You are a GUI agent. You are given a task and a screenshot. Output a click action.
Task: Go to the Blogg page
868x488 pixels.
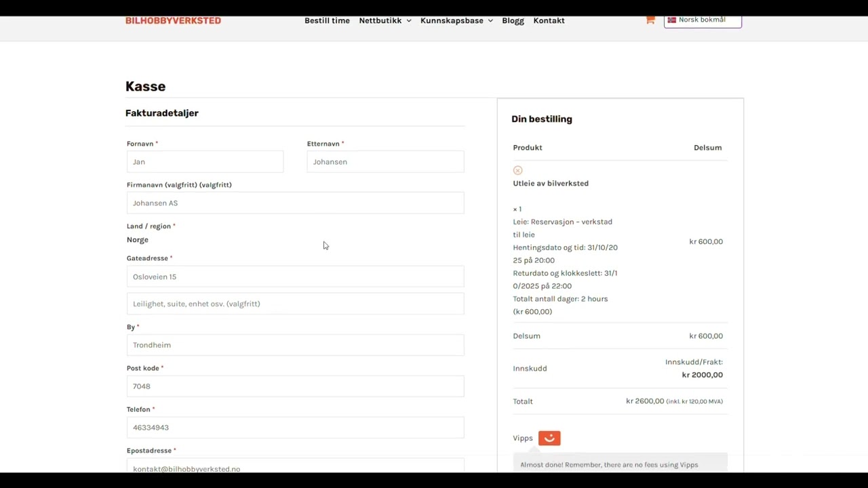pos(513,20)
